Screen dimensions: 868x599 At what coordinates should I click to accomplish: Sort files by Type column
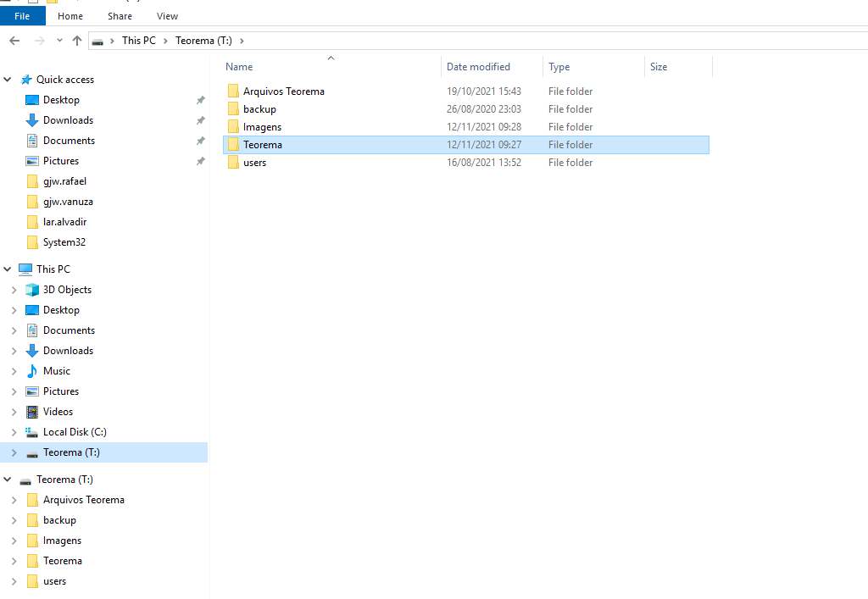[559, 67]
